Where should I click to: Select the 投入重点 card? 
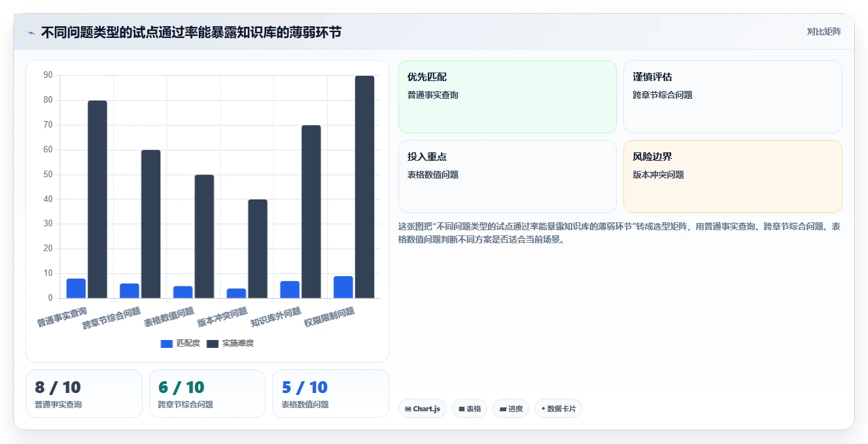(507, 177)
